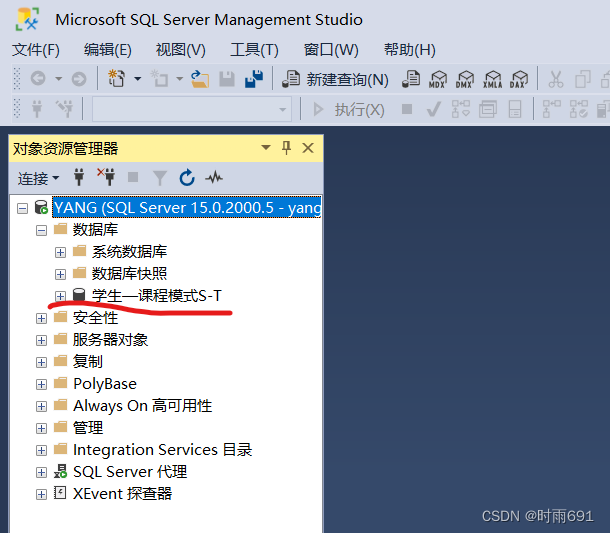Viewport: 610px width, 533px height.
Task: Click the Query Options icon
Action: (488, 109)
